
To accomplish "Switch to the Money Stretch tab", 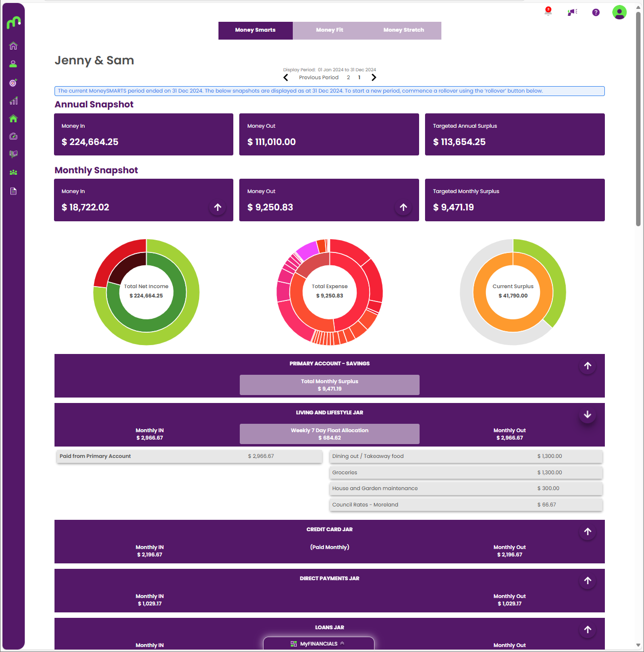I will click(x=403, y=30).
